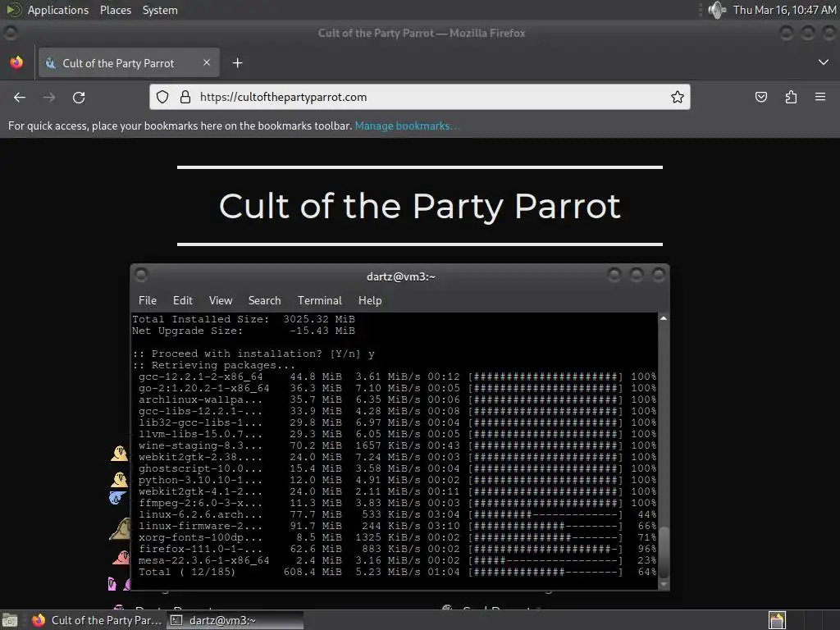Open the terminal File menu
The image size is (840, 630).
148,300
